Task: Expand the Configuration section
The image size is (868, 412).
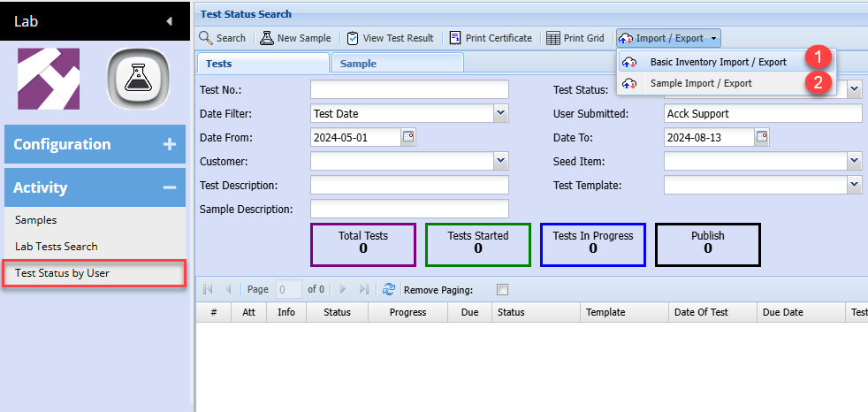Action: (169, 144)
